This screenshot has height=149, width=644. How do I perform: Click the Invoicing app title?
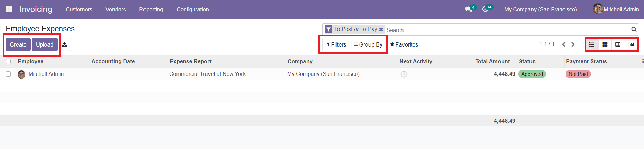pyautogui.click(x=36, y=9)
